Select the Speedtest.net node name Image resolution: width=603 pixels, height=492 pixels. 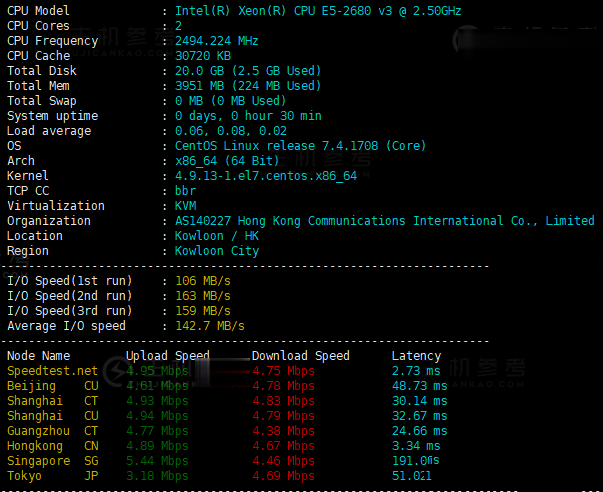point(52,371)
